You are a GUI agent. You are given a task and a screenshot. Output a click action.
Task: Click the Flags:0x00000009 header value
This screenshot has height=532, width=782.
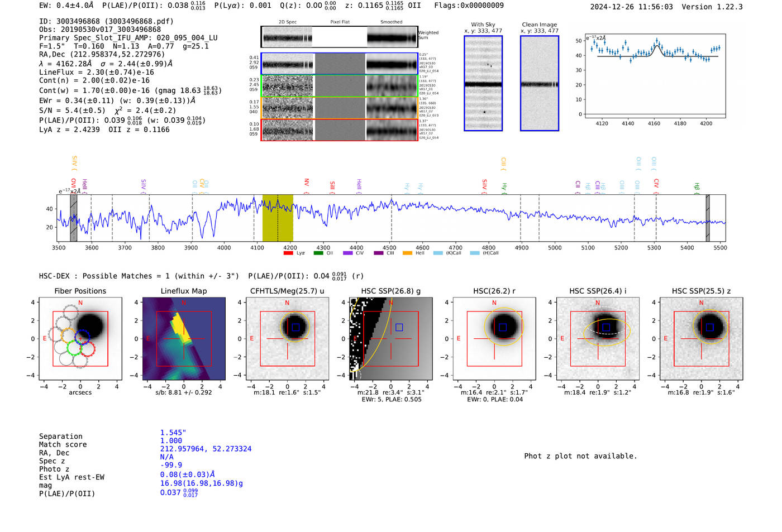coord(469,5)
